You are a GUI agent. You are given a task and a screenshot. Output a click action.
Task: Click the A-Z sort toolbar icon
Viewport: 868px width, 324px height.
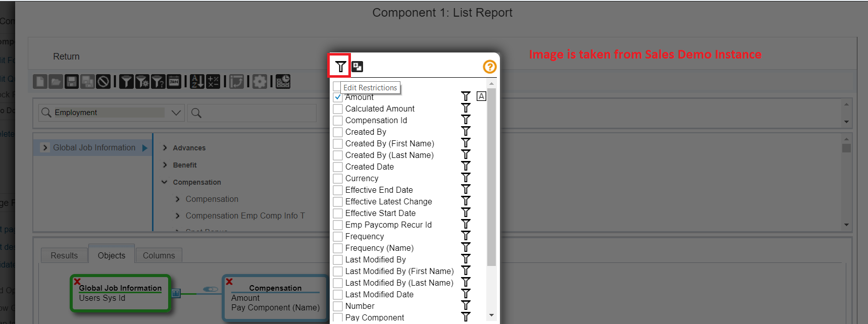(197, 81)
